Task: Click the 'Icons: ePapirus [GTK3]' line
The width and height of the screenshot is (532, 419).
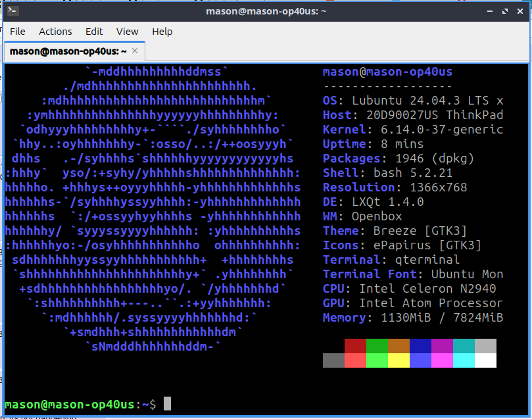Action: click(402, 245)
